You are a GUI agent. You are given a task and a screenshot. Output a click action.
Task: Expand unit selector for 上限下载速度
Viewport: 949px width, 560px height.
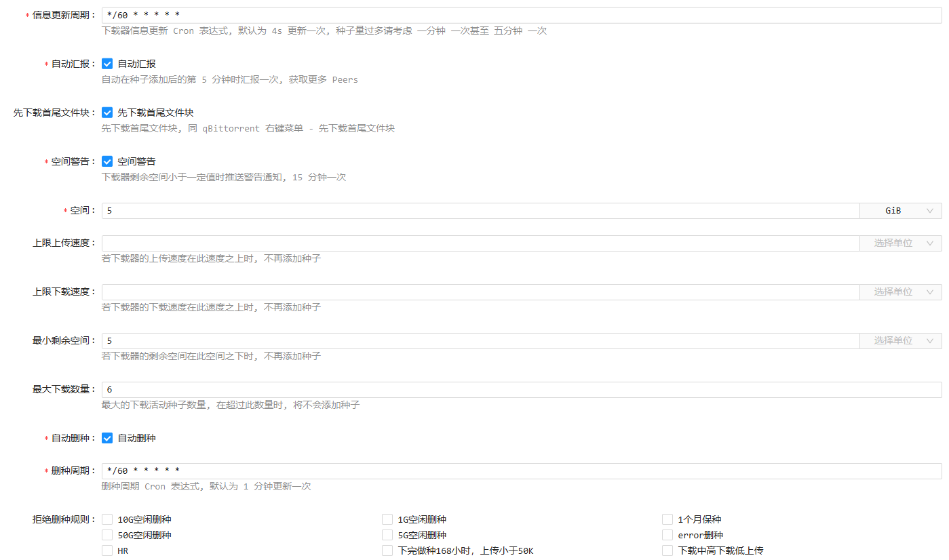(x=900, y=292)
